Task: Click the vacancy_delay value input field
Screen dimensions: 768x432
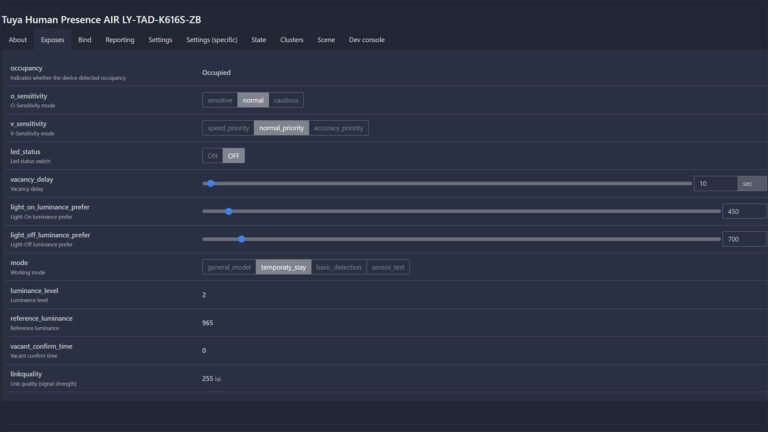Action: pos(714,184)
